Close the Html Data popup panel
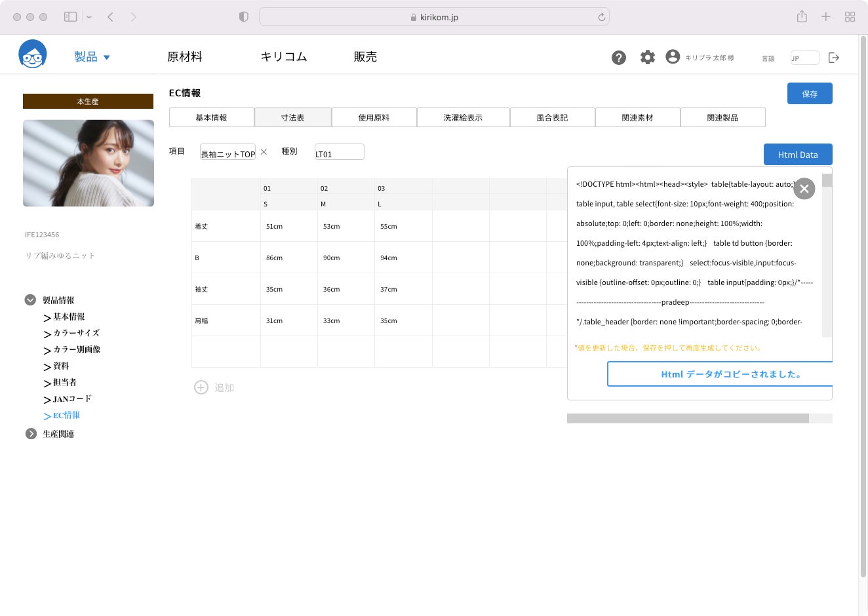 [804, 189]
